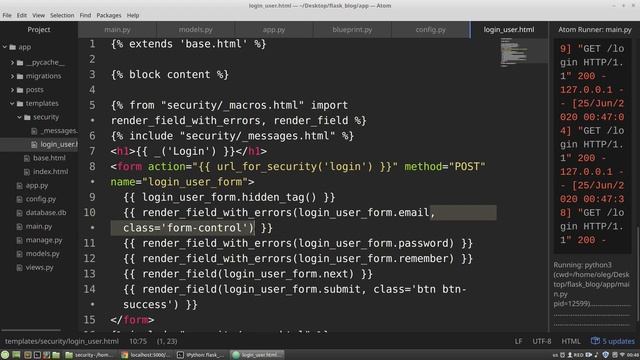The height and width of the screenshot is (360, 640).
Task: Click line number 7 in the gutter
Action: coord(92,151)
